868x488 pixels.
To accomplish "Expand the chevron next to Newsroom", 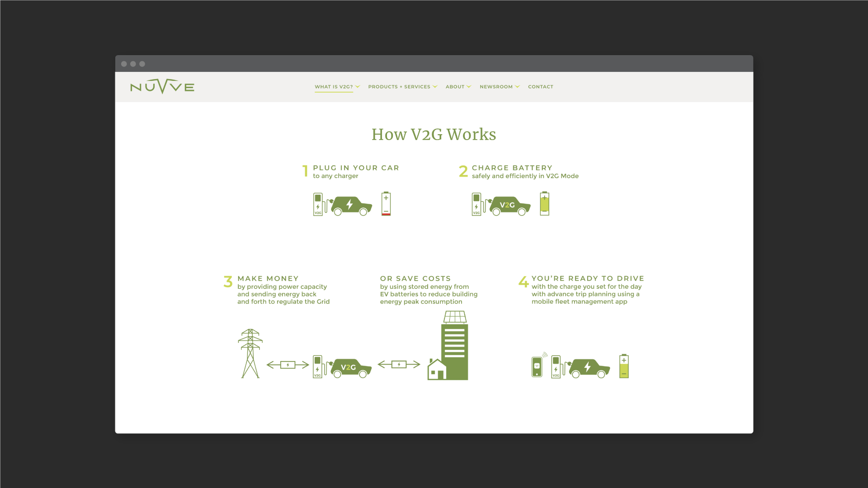I will (x=517, y=87).
